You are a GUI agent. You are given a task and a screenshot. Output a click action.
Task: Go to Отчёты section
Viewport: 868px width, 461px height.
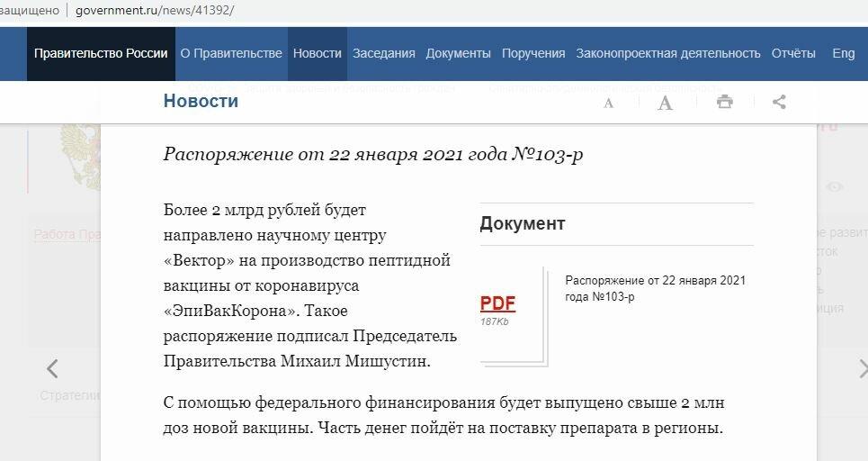click(793, 54)
